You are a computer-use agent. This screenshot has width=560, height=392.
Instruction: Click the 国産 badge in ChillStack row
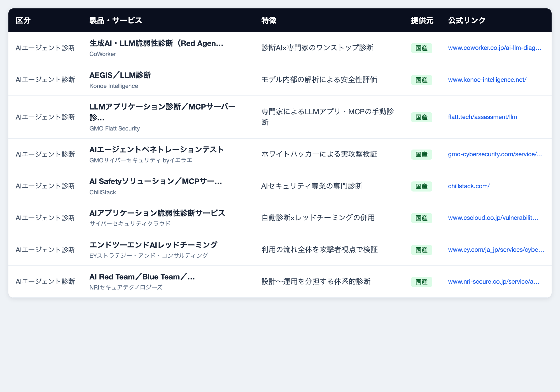coord(421,186)
